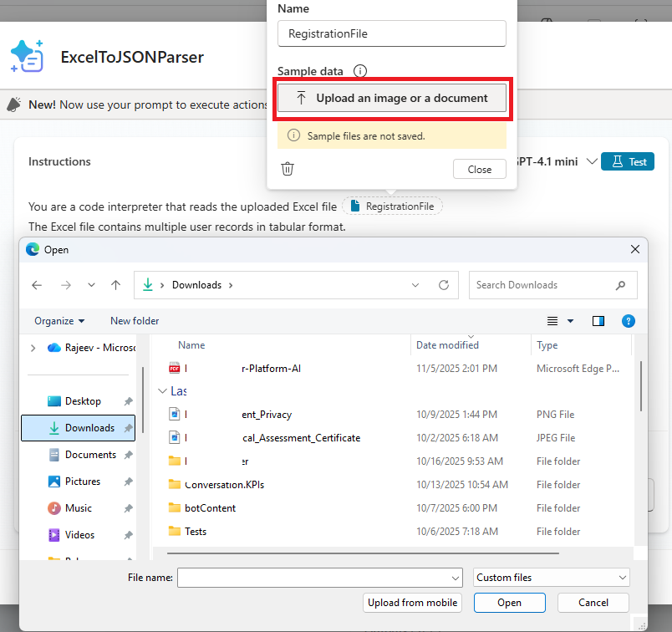Click the help question mark icon in Open dialog
672x632 pixels.
tap(628, 321)
